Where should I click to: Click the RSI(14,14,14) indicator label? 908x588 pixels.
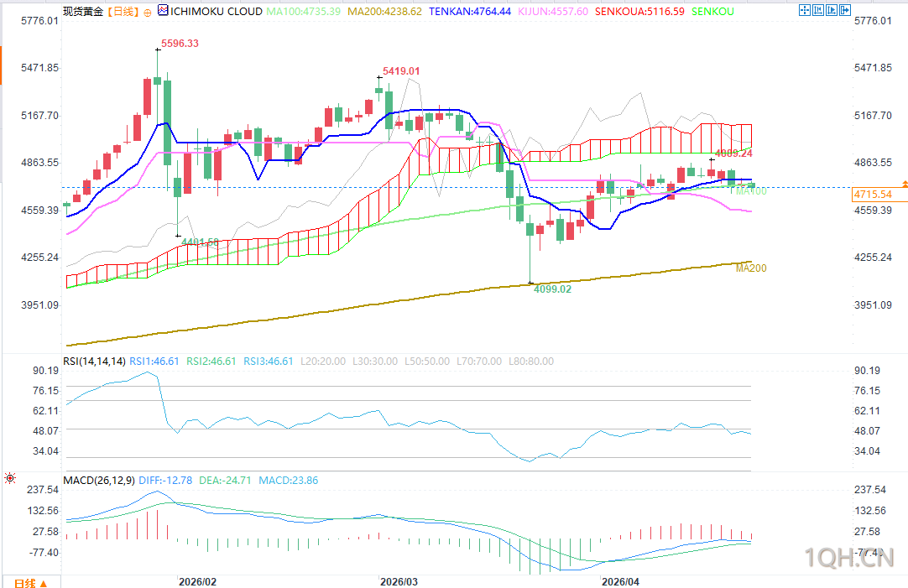tap(94, 362)
